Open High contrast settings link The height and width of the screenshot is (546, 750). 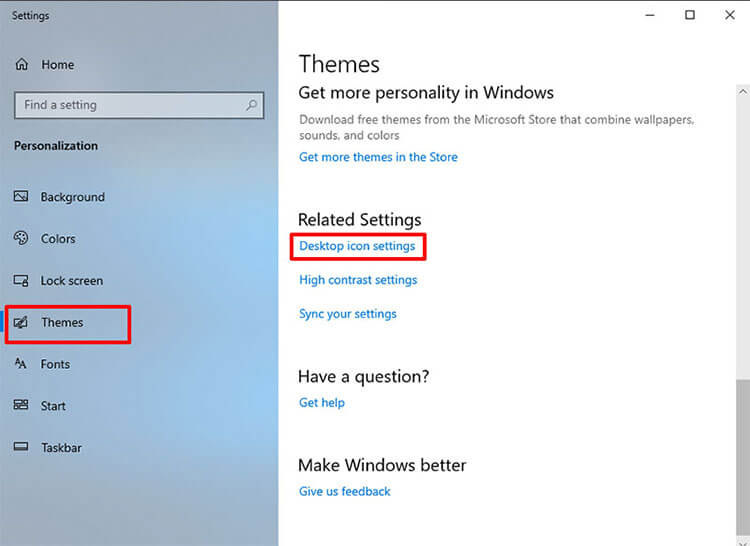pos(358,280)
